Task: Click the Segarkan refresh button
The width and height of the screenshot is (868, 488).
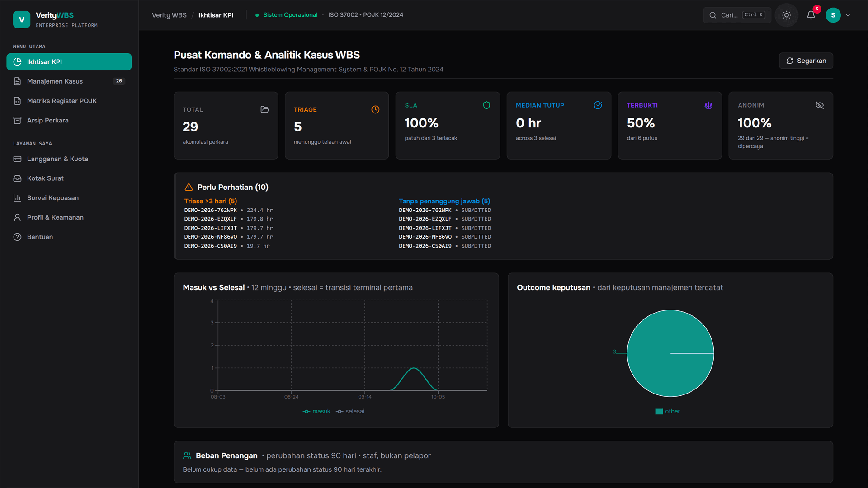Action: click(806, 61)
